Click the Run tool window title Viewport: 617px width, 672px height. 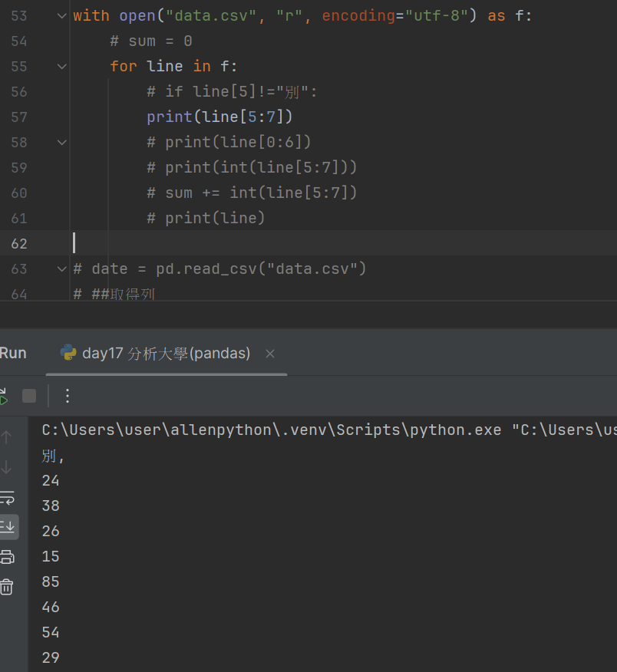13,353
